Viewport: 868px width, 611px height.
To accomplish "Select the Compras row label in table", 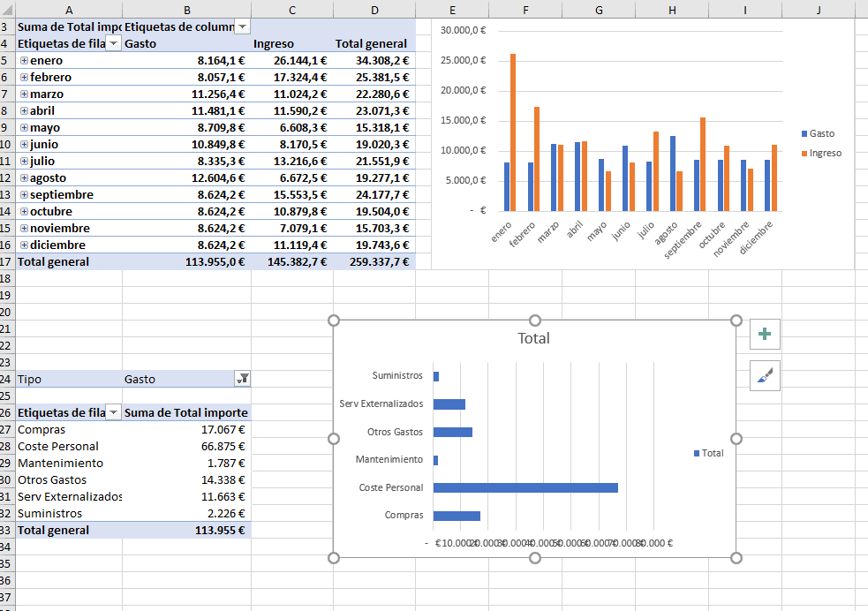I will 69,429.
